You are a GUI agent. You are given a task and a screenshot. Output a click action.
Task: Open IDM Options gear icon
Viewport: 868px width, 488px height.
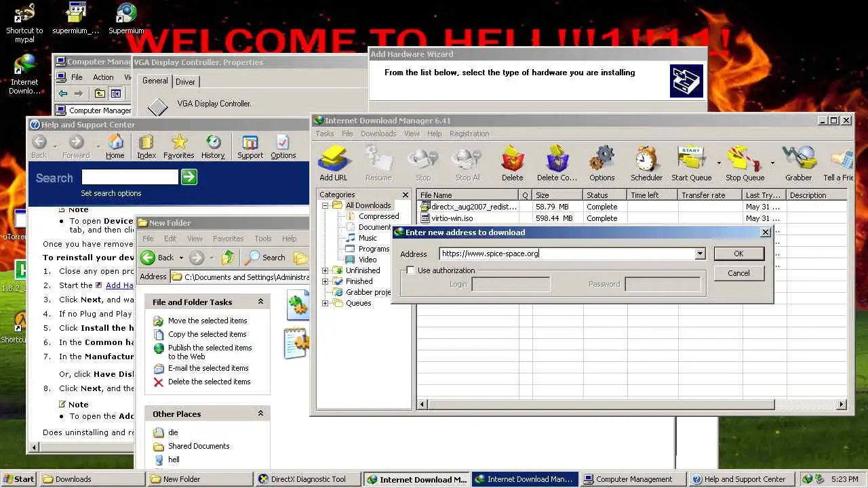[x=601, y=163]
